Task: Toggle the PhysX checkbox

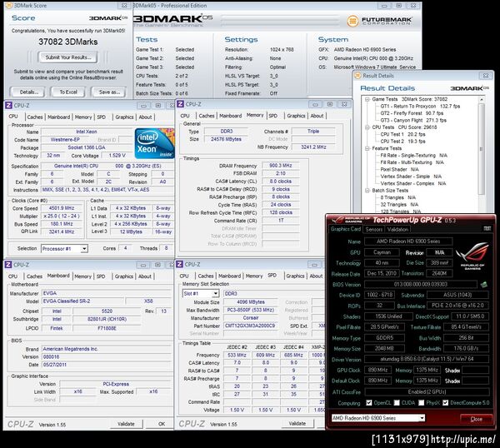Action: [421, 402]
